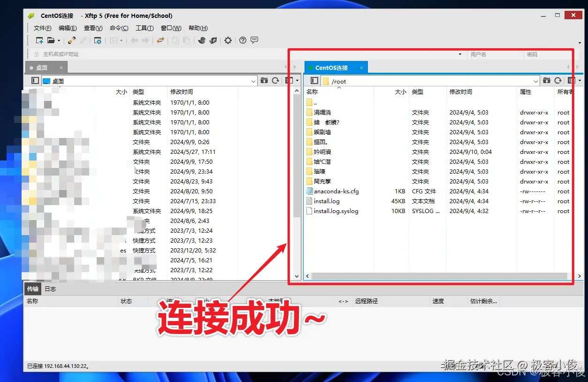Click the feedback speech-bubble icon
This screenshot has width=588, height=382.
coord(254,40)
